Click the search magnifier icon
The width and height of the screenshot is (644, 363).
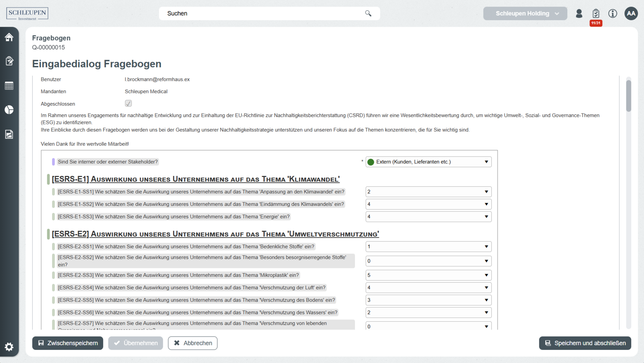tap(368, 13)
